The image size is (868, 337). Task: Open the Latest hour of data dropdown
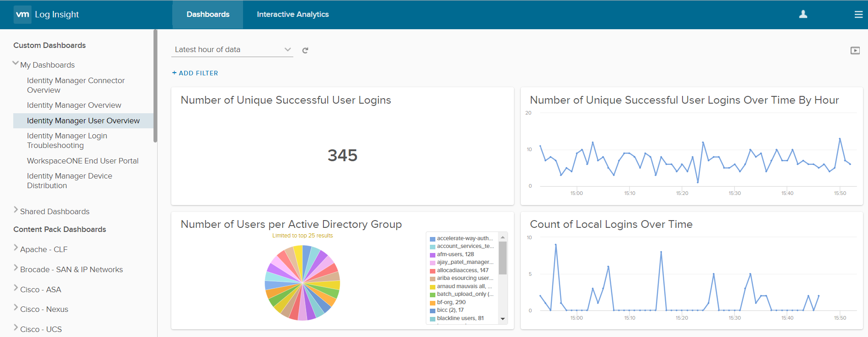tap(232, 49)
